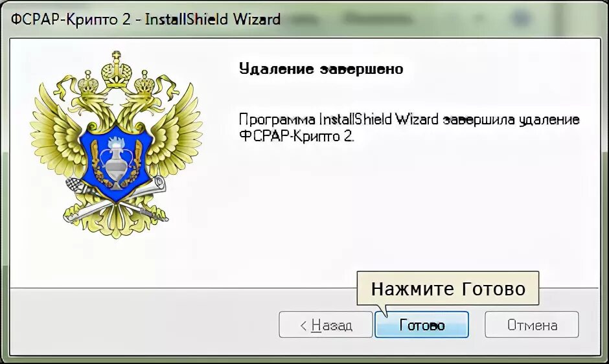Click the ФСРАР-Крипто 2. text in the message
The image size is (609, 364).
pyautogui.click(x=296, y=137)
